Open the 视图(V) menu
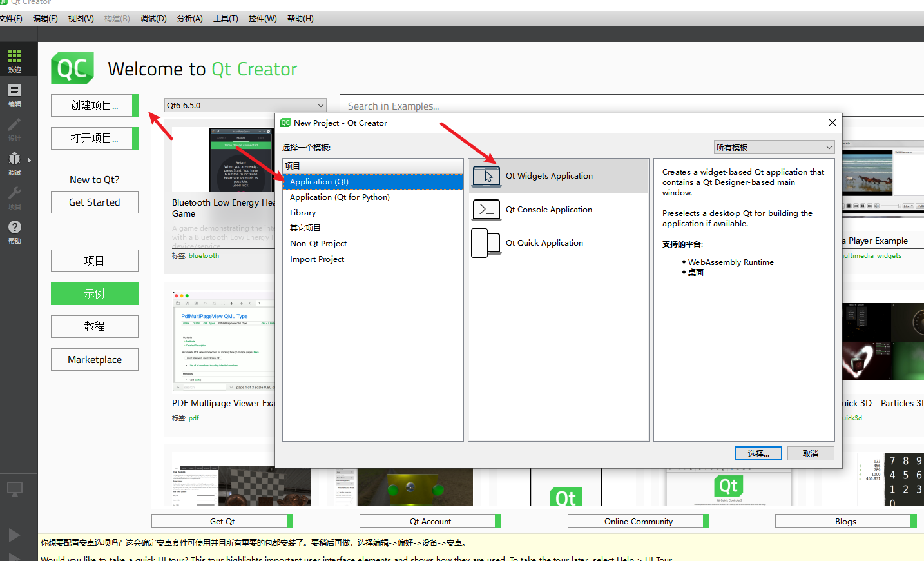The height and width of the screenshot is (561, 924). [81, 19]
